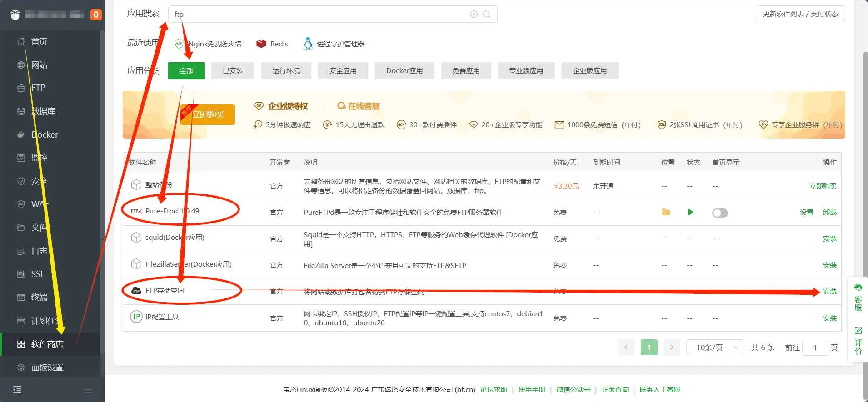This screenshot has width=868, height=402.
Task: Click the gear icon beside 面板设置
Action: (x=21, y=367)
